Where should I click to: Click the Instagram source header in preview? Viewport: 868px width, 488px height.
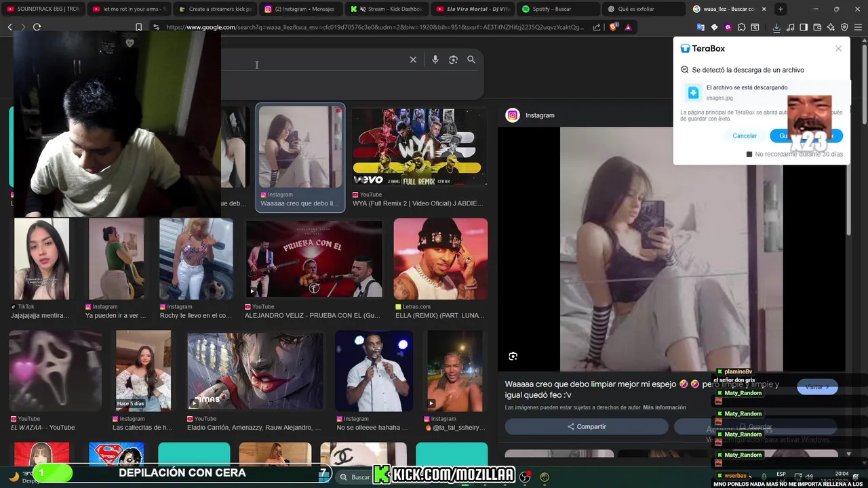pyautogui.click(x=530, y=115)
